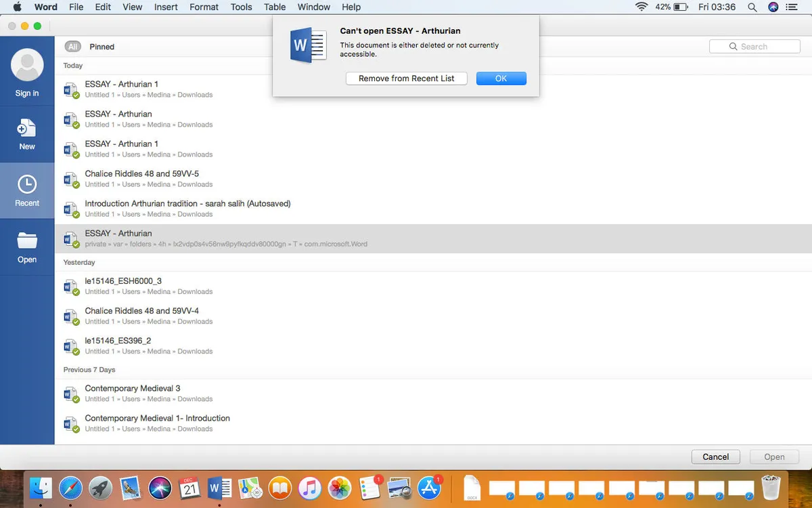
Task: Select ESSAY - Arthurian in the Downloads folder
Action: (433, 119)
